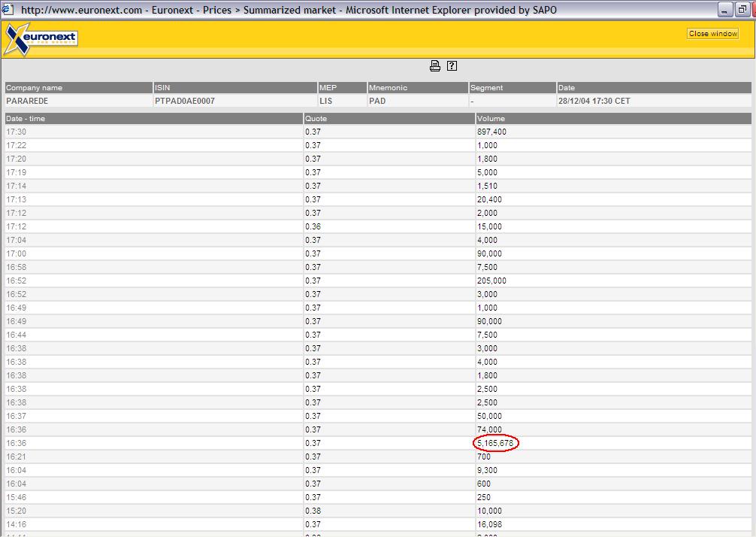
Task: Click the Euronext logo
Action: pos(41,38)
